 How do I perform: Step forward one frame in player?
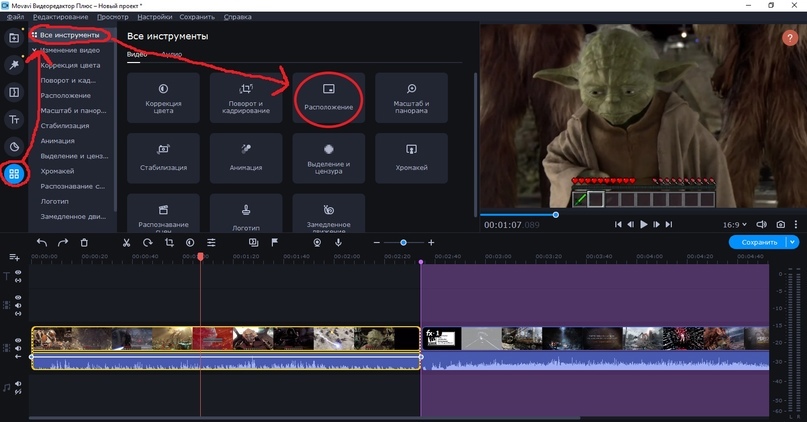coord(656,224)
